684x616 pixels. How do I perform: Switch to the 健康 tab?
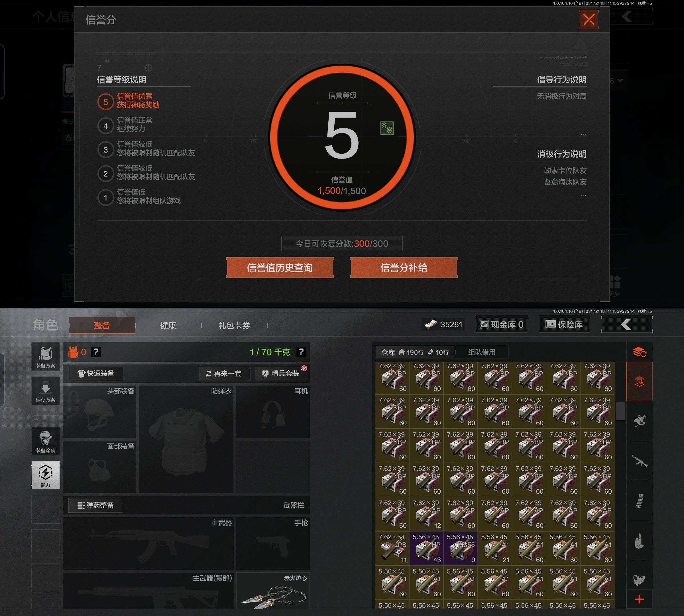(168, 326)
